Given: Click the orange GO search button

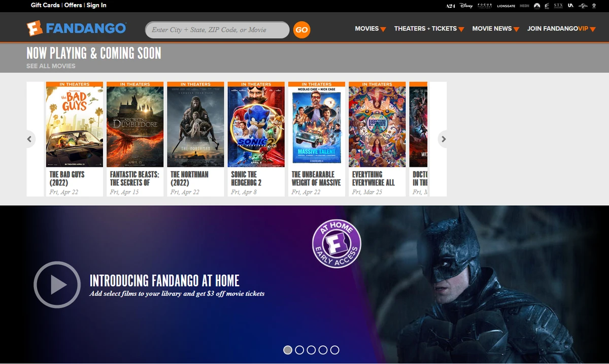Looking at the screenshot, I should point(301,29).
